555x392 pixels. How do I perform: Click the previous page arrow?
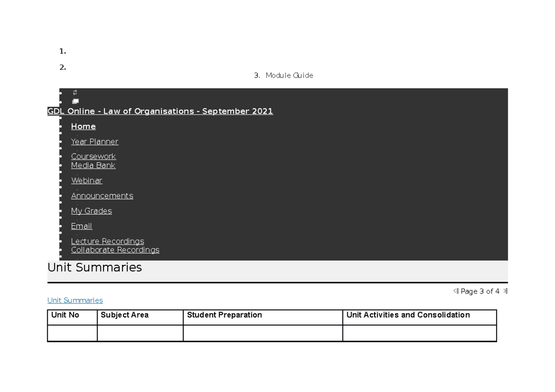456,291
